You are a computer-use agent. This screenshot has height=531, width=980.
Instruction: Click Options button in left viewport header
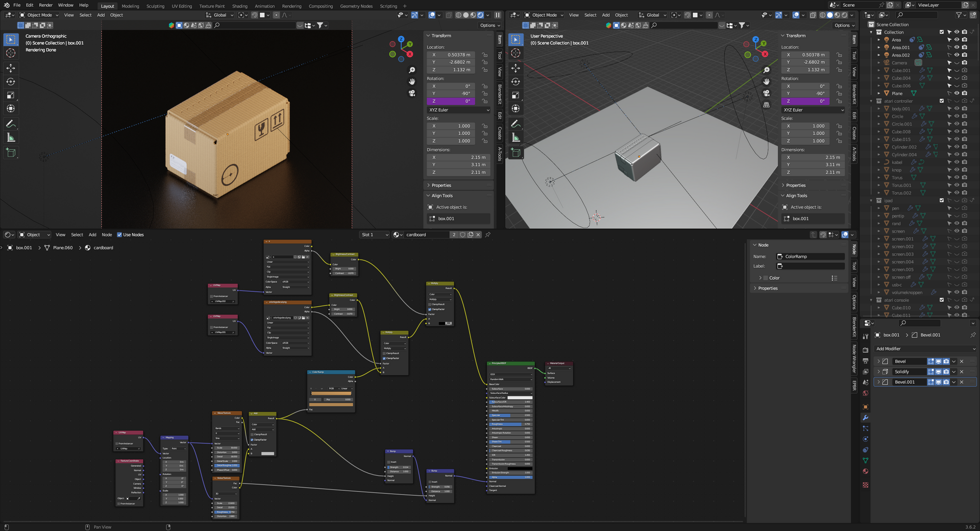490,25
